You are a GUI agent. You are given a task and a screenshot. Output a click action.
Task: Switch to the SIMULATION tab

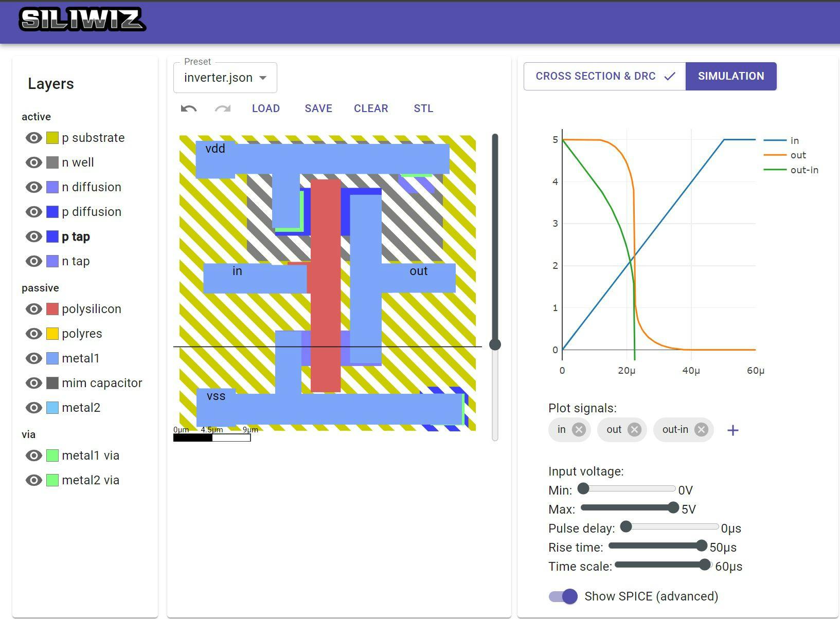[731, 76]
